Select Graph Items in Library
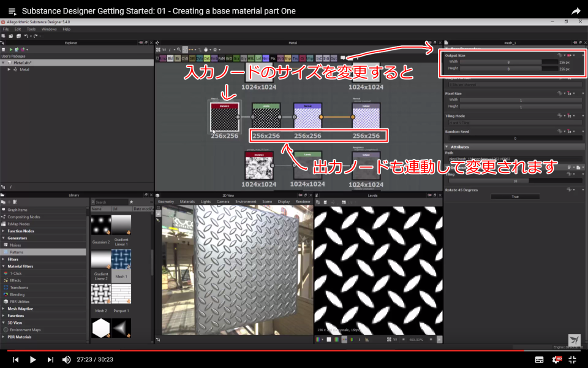This screenshot has width=588, height=368. (17, 210)
